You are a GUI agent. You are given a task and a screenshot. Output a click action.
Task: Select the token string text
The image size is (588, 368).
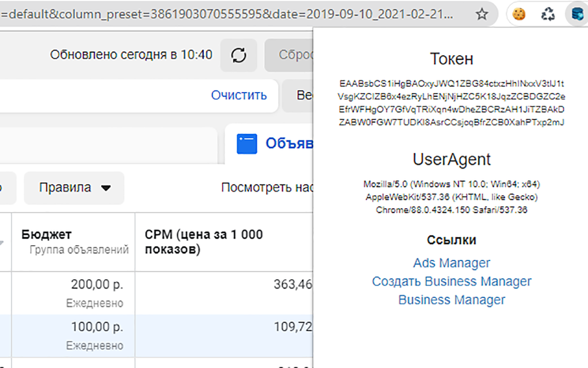click(x=452, y=103)
